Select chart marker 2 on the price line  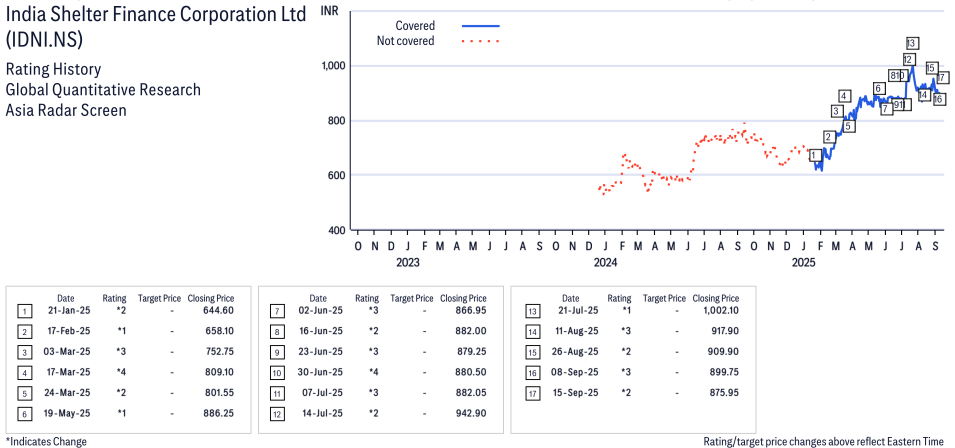pos(828,136)
